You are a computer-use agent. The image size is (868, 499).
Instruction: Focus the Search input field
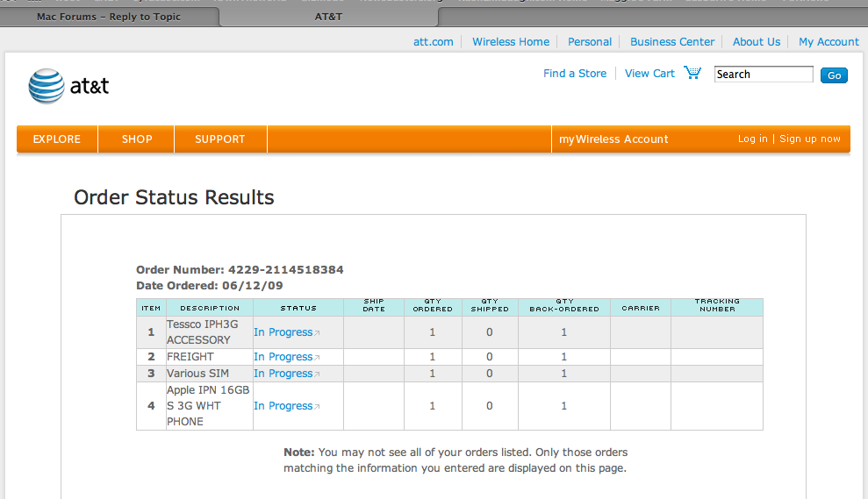764,75
